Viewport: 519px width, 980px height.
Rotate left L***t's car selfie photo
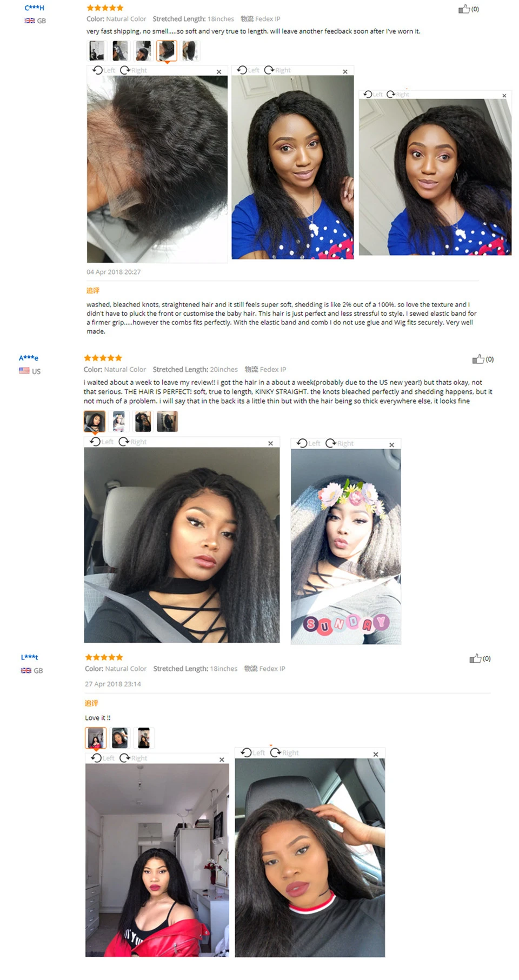pyautogui.click(x=253, y=752)
